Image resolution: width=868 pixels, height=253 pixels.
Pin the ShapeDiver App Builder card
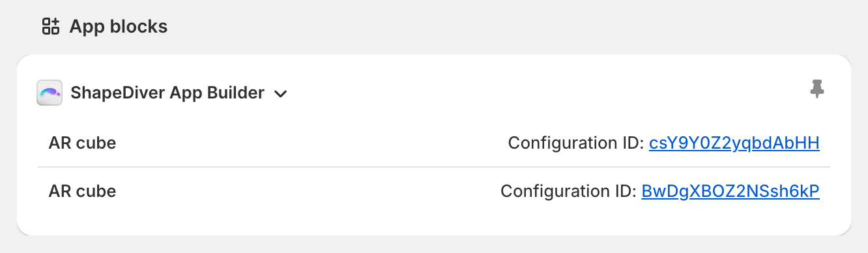817,89
